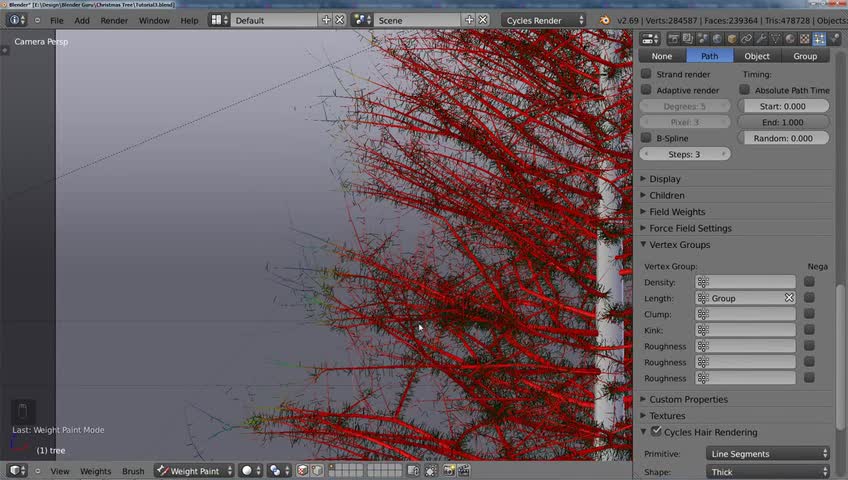Enable the Strand render checkbox
The height and width of the screenshot is (480, 848).
646,74
